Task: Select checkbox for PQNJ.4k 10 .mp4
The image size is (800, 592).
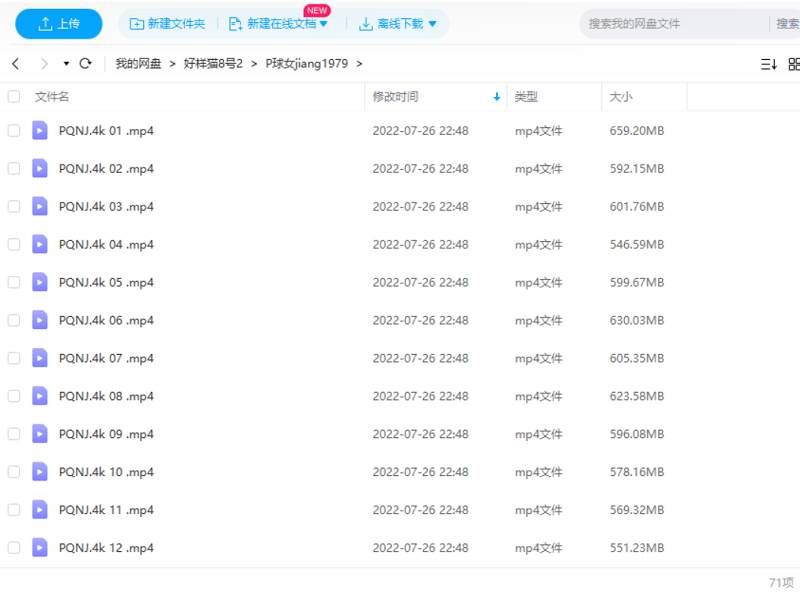Action: click(14, 472)
